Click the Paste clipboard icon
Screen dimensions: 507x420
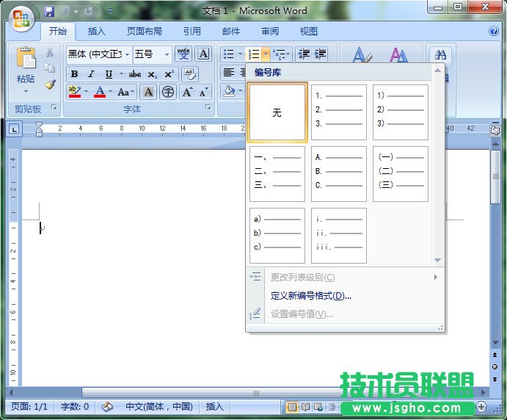(26, 57)
